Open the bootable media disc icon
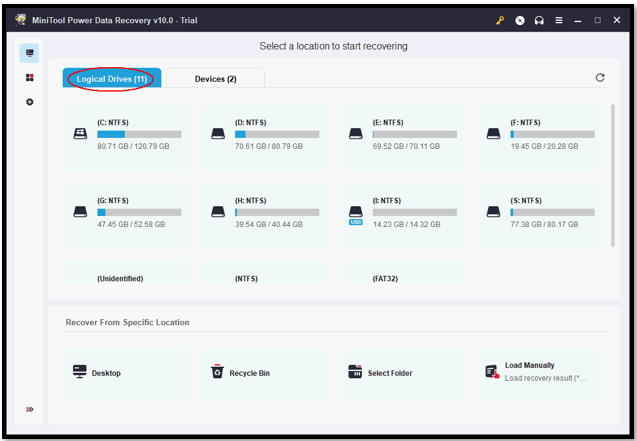This screenshot has width=637, height=441. [520, 20]
